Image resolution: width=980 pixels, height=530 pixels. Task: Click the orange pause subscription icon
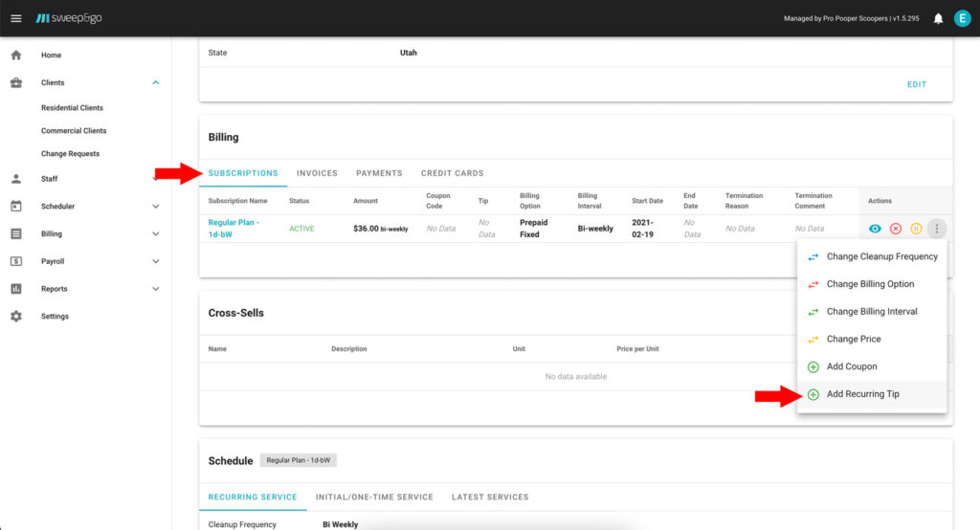click(916, 229)
